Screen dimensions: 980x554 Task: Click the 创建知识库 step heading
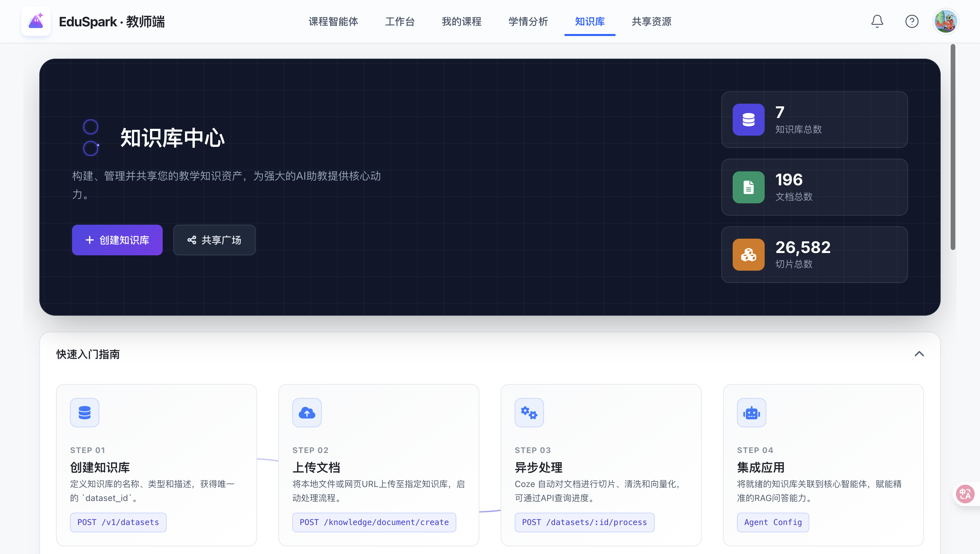(x=100, y=467)
